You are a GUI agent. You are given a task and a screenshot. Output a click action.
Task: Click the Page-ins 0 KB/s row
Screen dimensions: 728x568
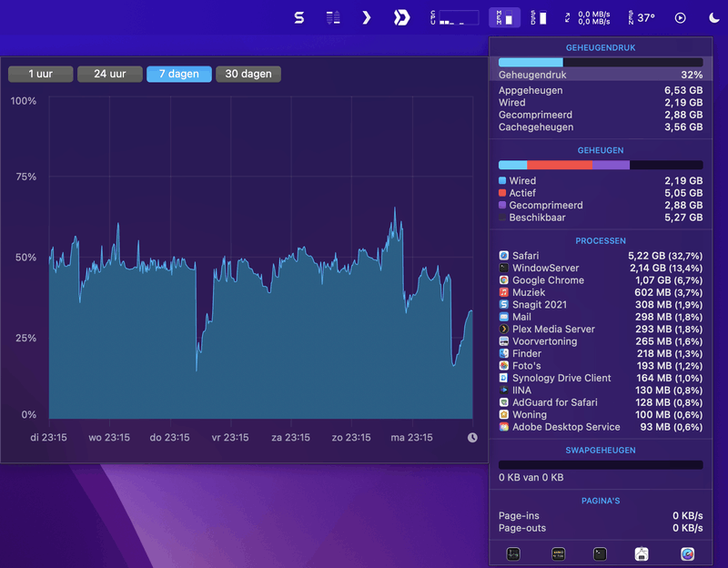pyautogui.click(x=601, y=515)
